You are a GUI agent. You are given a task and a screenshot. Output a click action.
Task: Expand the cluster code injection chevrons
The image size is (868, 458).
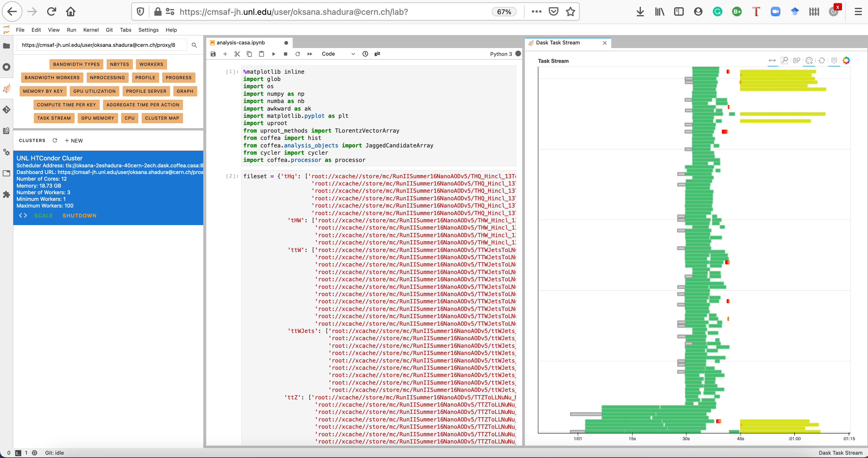(23, 216)
